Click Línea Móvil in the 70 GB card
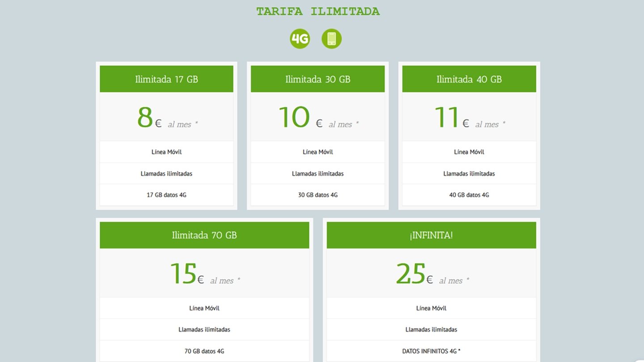The image size is (644, 362). (x=204, y=308)
